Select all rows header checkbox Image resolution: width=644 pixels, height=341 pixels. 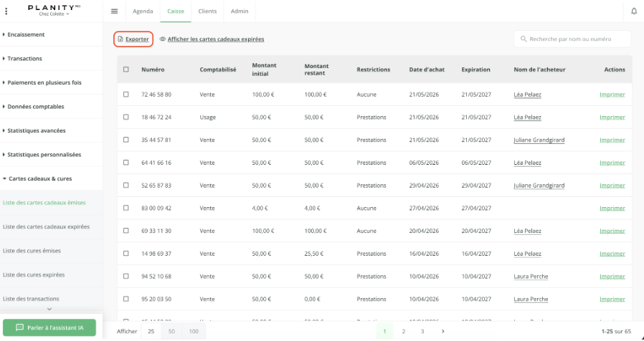[126, 69]
